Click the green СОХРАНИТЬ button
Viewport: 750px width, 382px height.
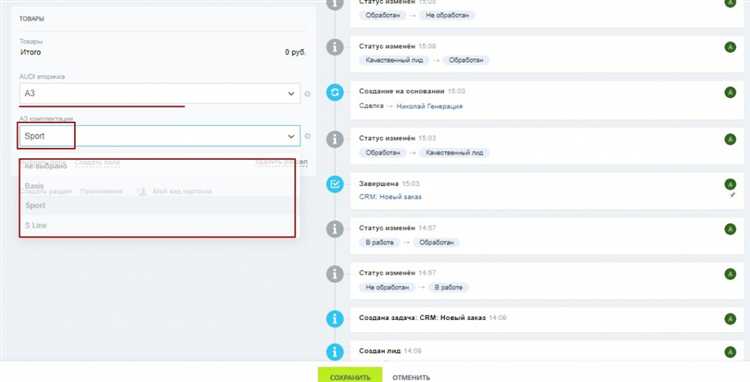350,376
